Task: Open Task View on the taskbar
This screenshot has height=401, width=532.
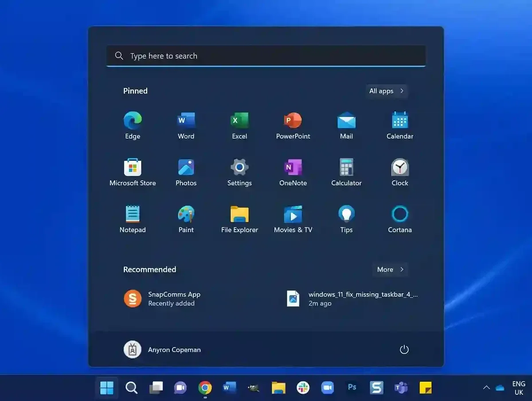Action: 156,388
